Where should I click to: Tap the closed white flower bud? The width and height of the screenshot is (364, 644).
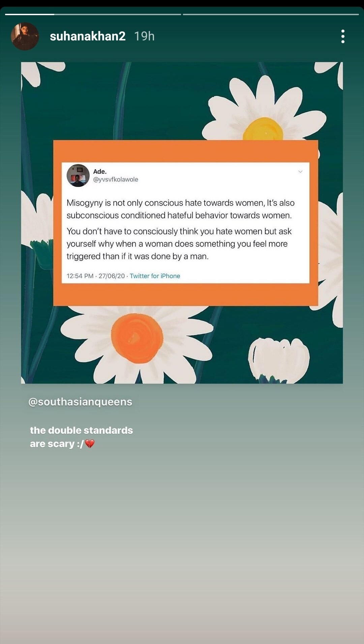[x=279, y=360]
